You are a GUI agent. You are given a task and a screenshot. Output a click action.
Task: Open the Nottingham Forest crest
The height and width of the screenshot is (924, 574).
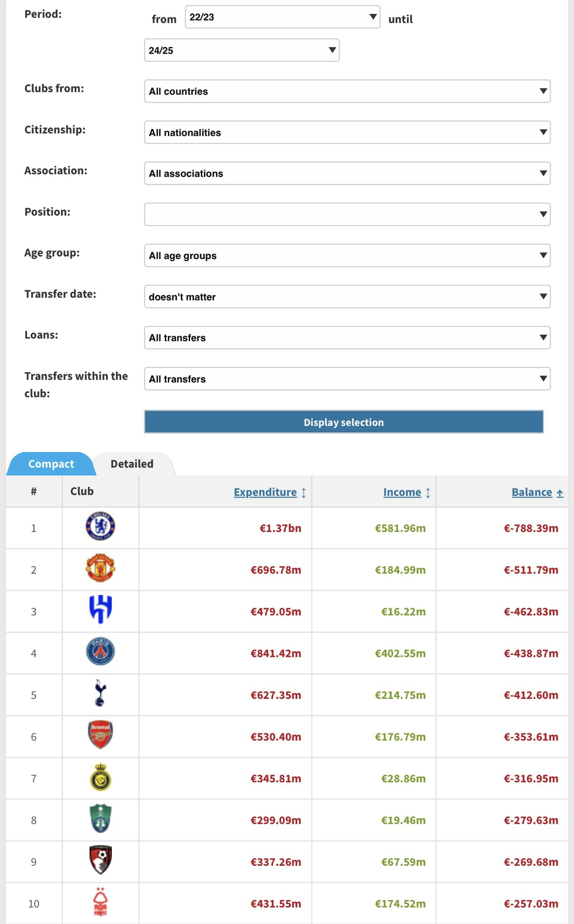click(100, 902)
